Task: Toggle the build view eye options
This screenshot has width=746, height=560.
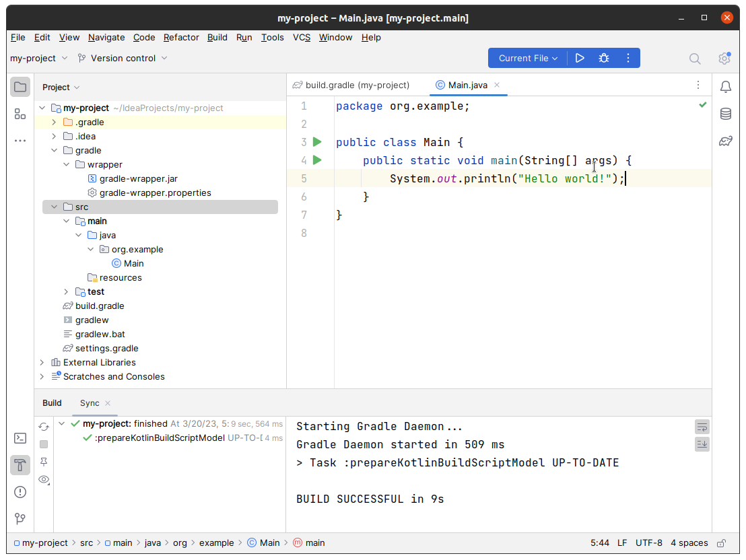Action: tap(44, 480)
